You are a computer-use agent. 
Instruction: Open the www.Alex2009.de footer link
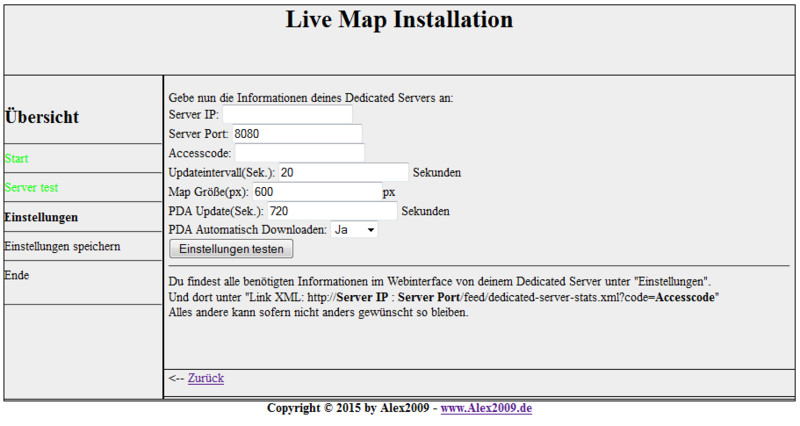point(486,409)
